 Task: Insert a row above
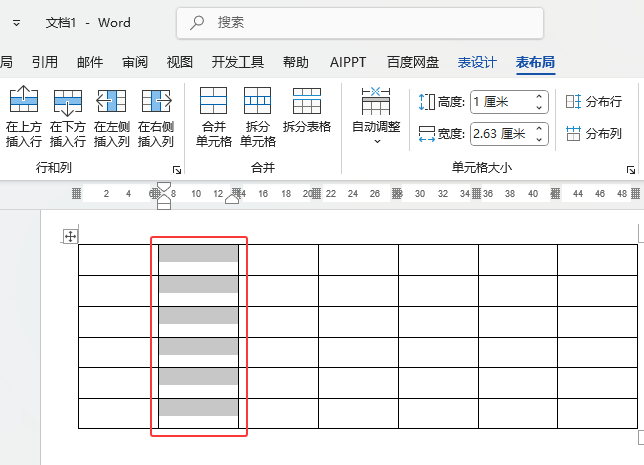pyautogui.click(x=23, y=116)
